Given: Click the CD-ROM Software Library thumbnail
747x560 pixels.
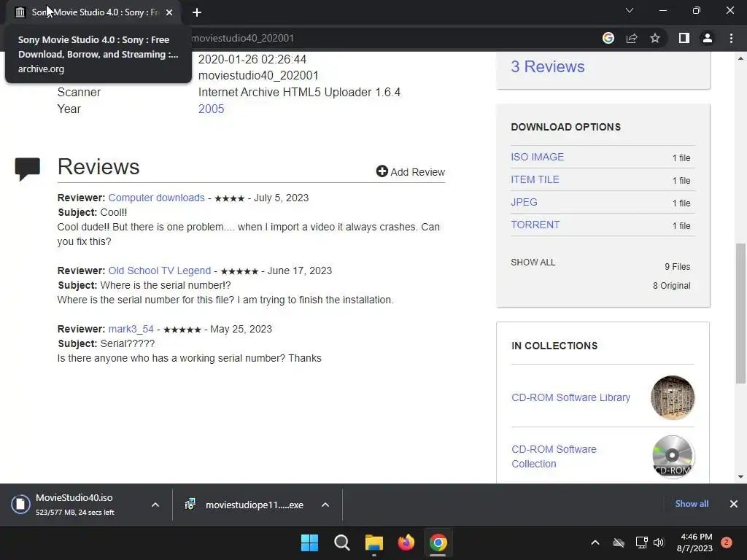Looking at the screenshot, I should pyautogui.click(x=673, y=397).
